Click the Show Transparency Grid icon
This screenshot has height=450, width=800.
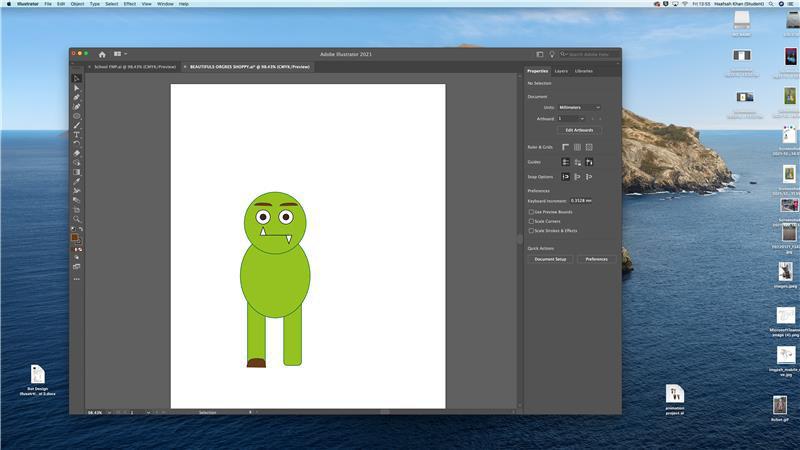click(x=589, y=147)
